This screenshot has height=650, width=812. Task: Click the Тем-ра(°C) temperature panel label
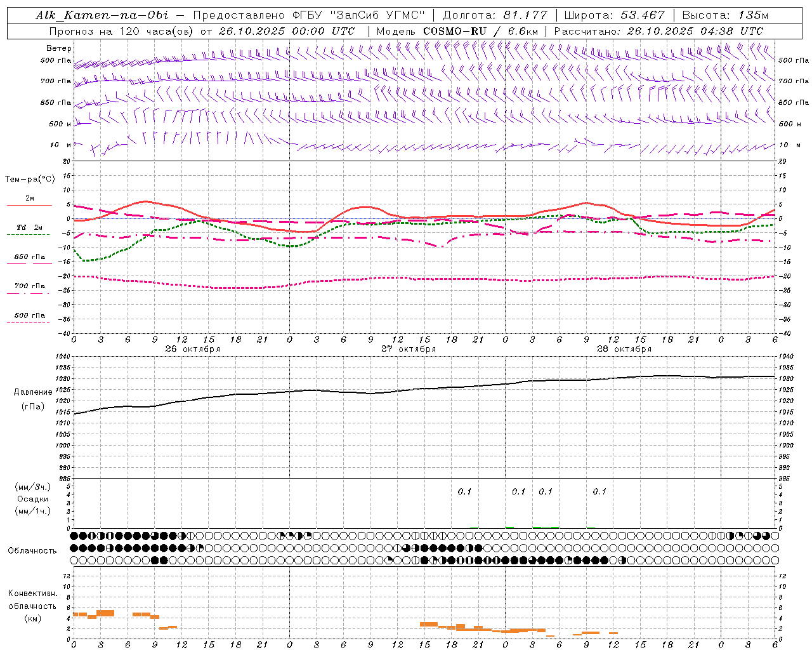(30, 180)
